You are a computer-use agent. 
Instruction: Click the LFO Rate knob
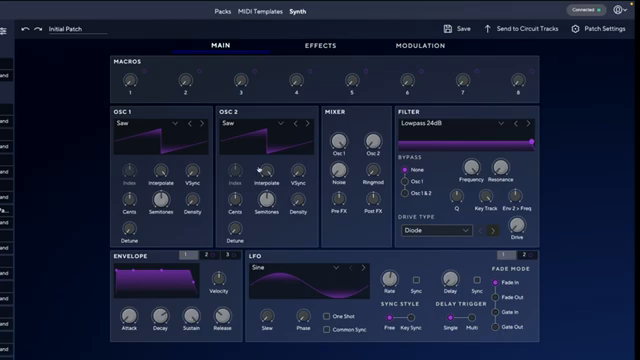point(389,279)
